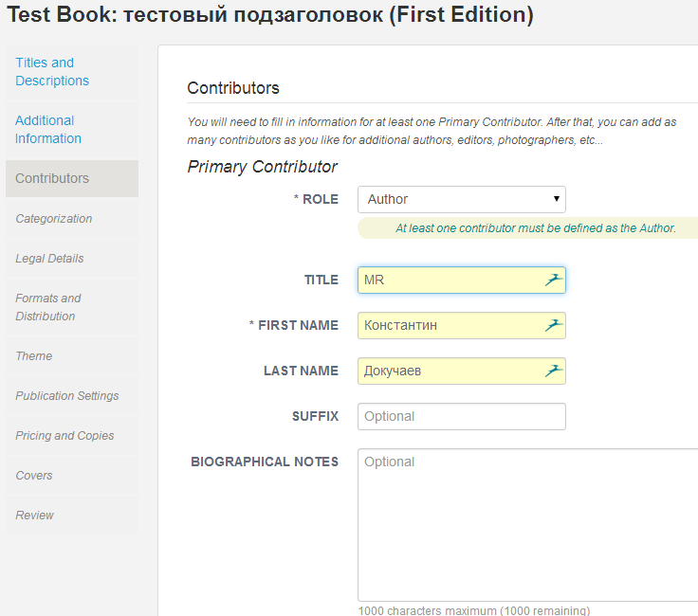Select the Contributors sidebar tab
The height and width of the screenshot is (616, 698).
tap(72, 178)
